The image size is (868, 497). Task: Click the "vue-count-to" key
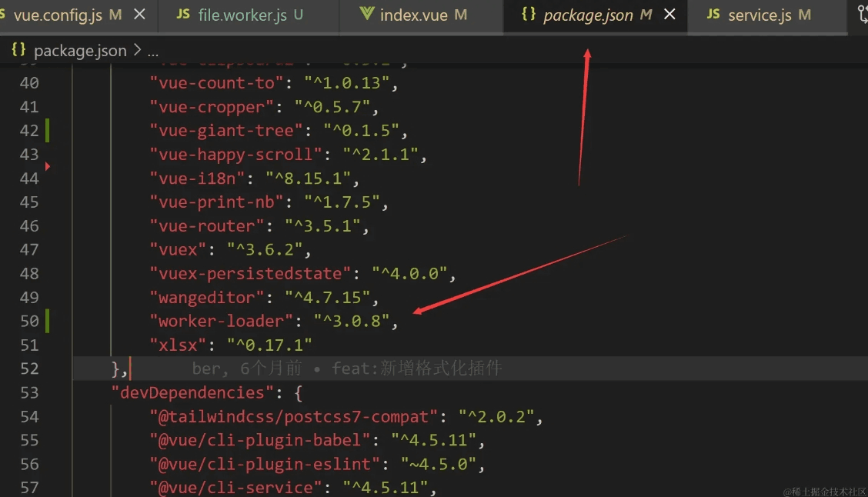coord(217,83)
